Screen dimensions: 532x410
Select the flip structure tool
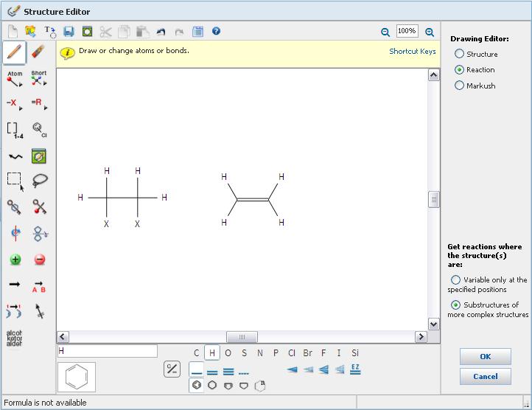click(x=40, y=234)
